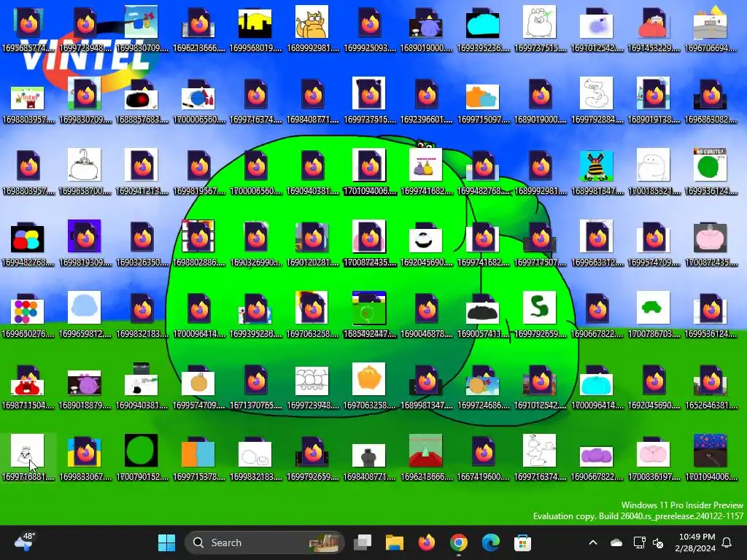Screen dimensions: 747x560
Task: Open Microsoft Store from the taskbar
Action: point(522,542)
